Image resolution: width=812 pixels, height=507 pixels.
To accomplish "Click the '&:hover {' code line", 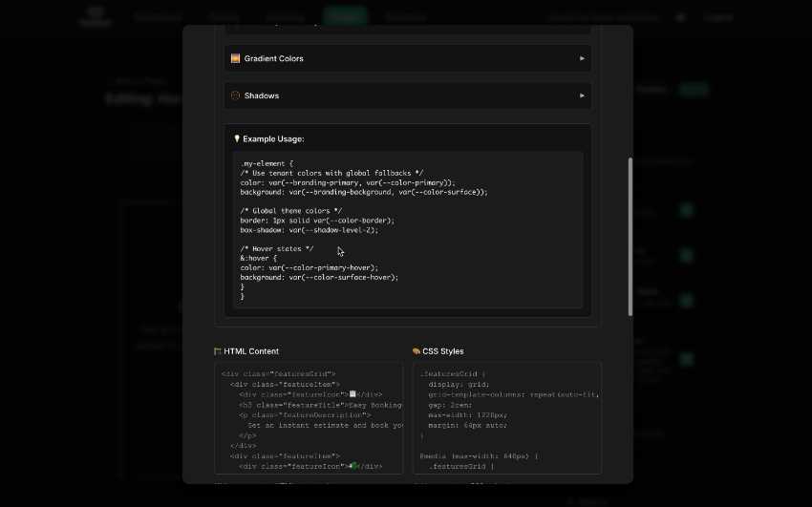I will click(259, 258).
